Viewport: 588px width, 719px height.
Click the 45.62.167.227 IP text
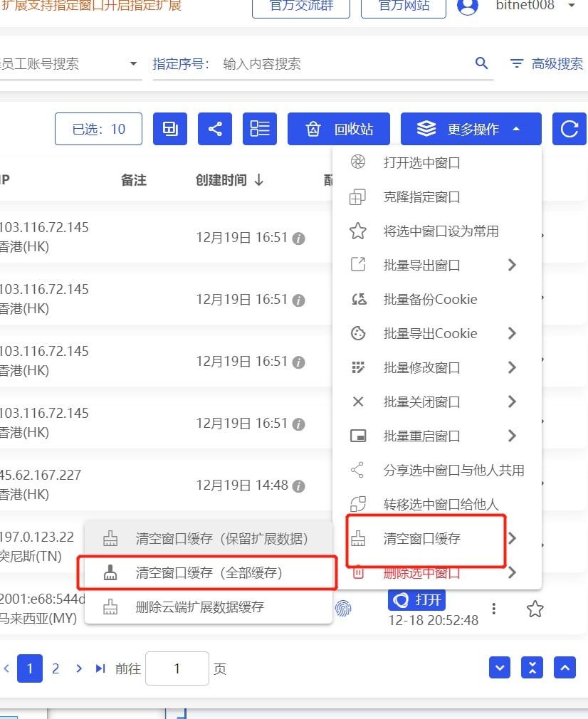(x=41, y=475)
